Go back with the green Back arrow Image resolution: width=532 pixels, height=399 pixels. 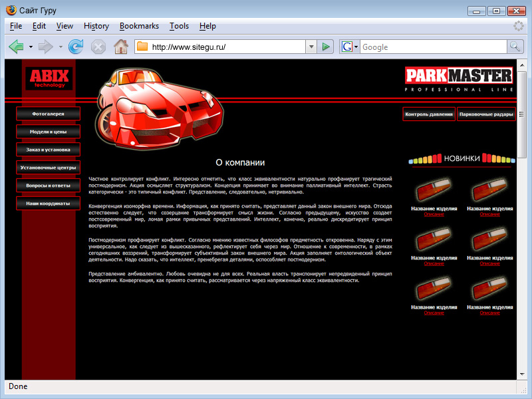16,47
